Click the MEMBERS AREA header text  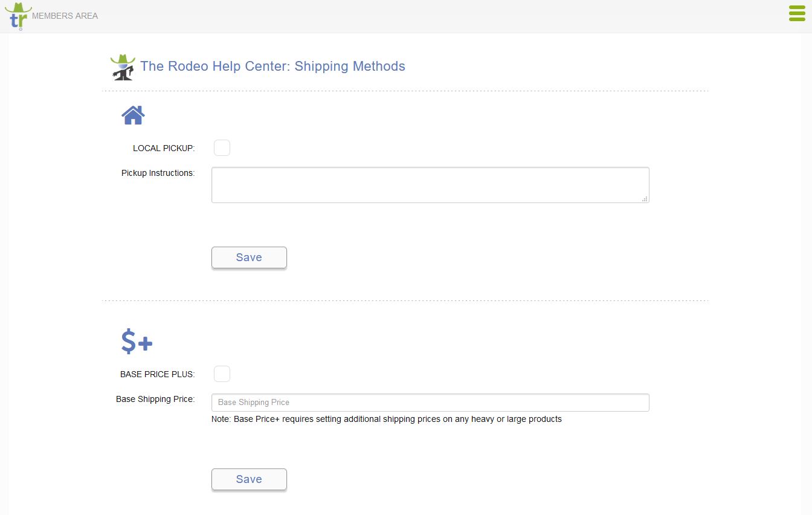coord(65,16)
